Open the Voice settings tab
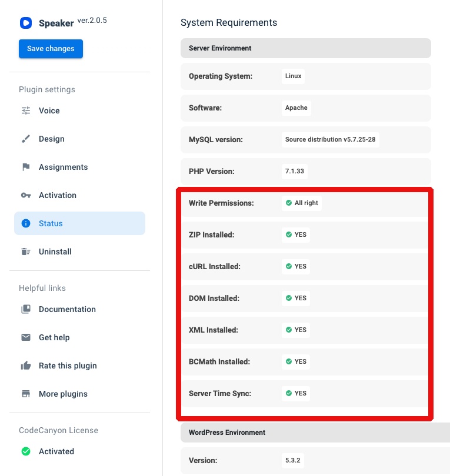This screenshot has width=450, height=476. [49, 110]
